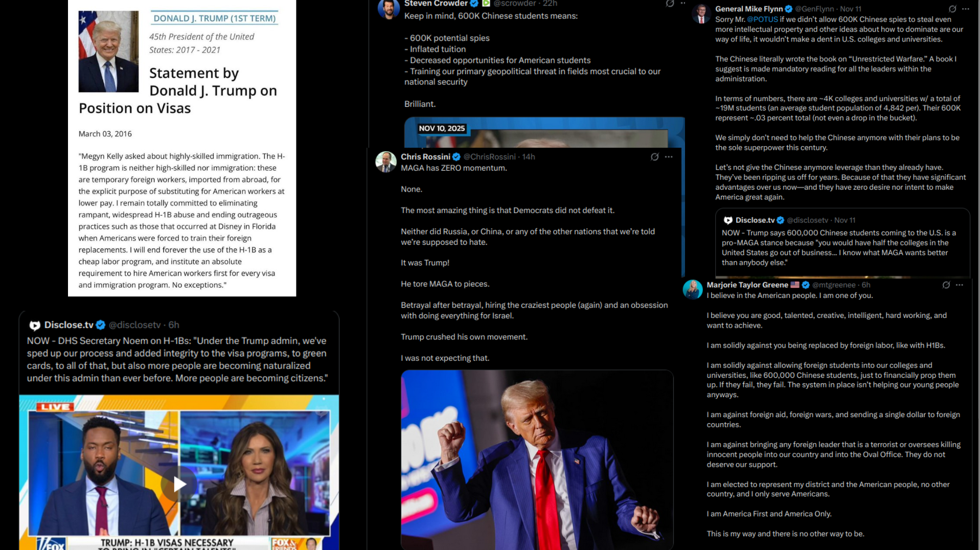Open the Trump fist photo in Rossini's tweet

click(537, 460)
